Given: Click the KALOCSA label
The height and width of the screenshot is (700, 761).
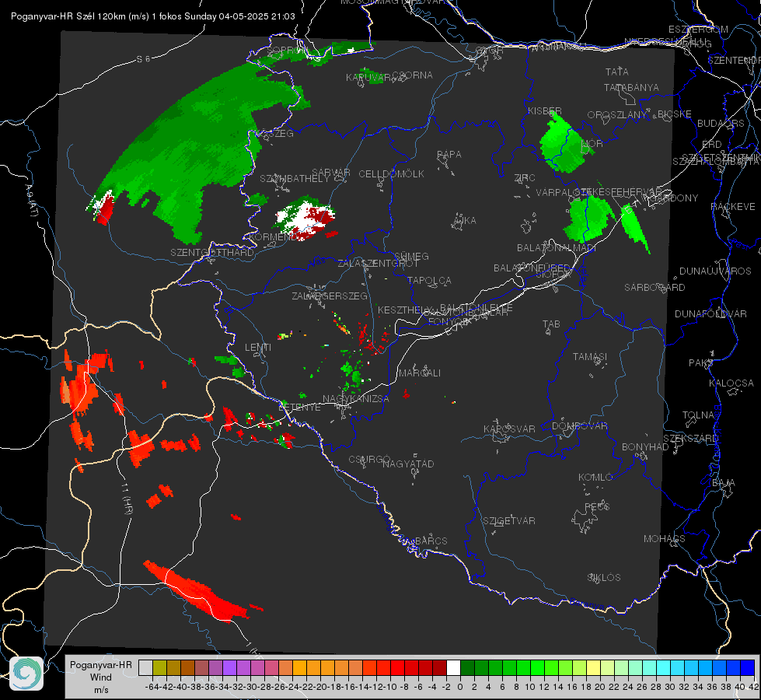Looking at the screenshot, I should (731, 383).
